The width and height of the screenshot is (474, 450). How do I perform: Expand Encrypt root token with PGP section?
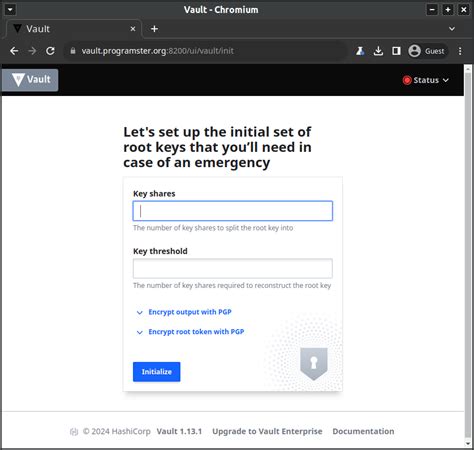point(190,332)
